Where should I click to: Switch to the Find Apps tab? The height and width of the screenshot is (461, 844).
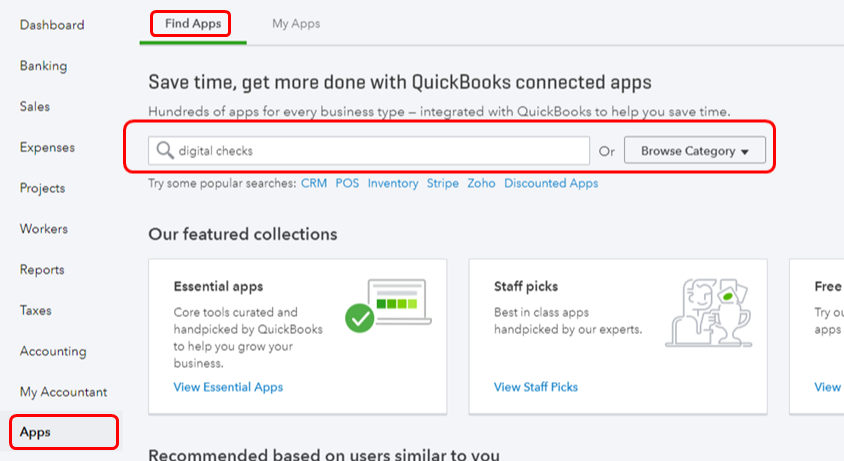coord(193,24)
